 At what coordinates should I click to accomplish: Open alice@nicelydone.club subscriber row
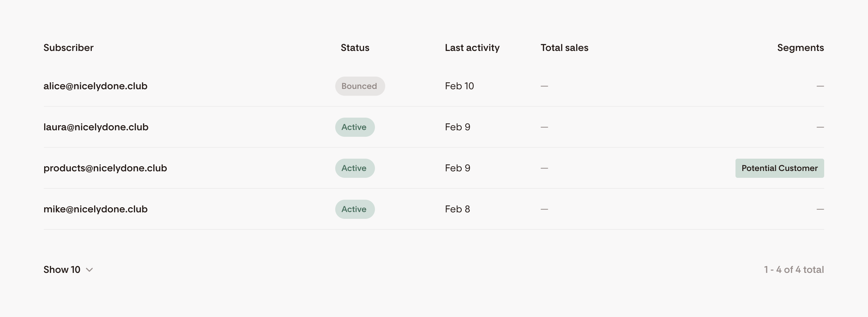pos(95,86)
